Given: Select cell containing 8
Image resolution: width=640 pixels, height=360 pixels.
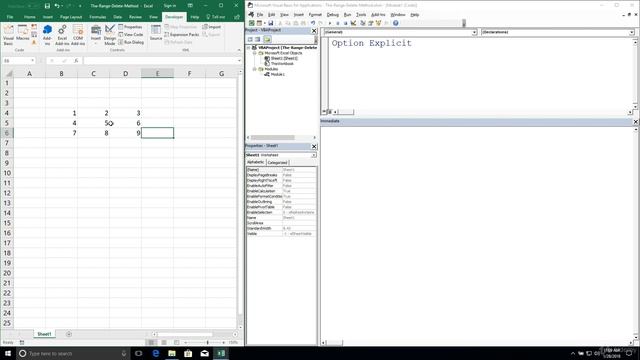Looking at the screenshot, I should tap(93, 133).
